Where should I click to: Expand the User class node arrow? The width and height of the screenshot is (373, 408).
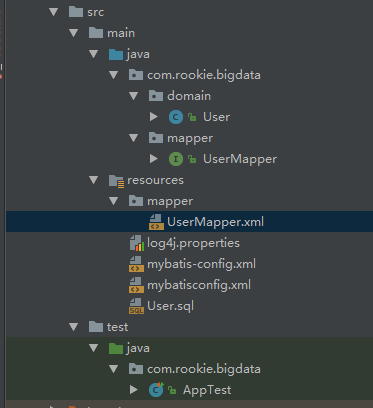pos(154,117)
